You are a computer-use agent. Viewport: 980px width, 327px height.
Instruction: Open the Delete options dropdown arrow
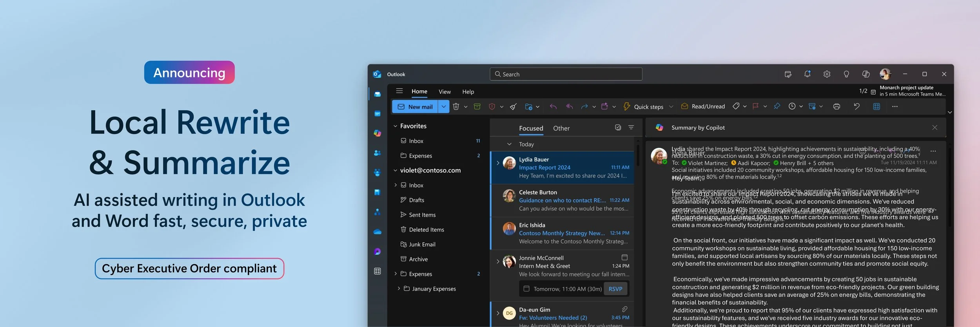tap(466, 107)
